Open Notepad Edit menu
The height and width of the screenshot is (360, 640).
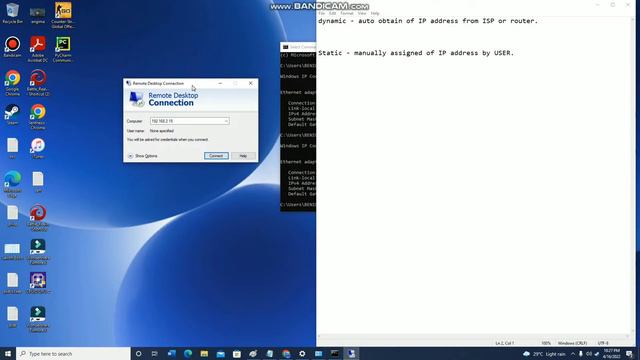(333, 13)
